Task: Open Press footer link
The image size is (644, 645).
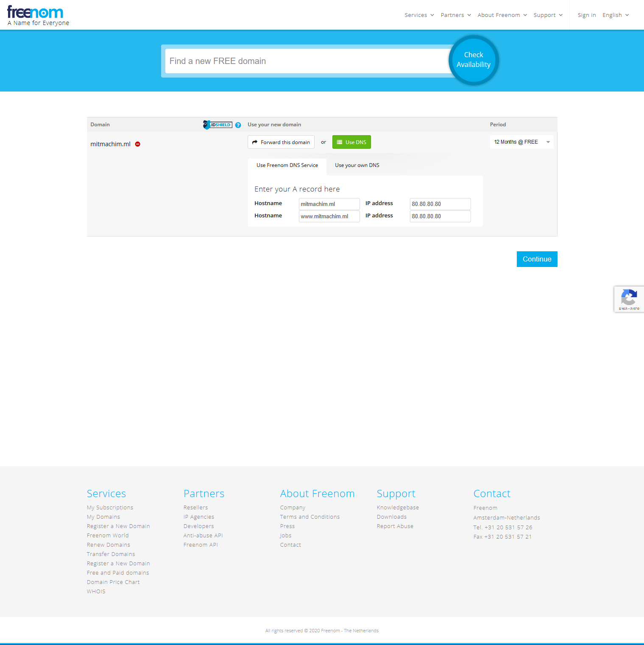Action: 287,526
